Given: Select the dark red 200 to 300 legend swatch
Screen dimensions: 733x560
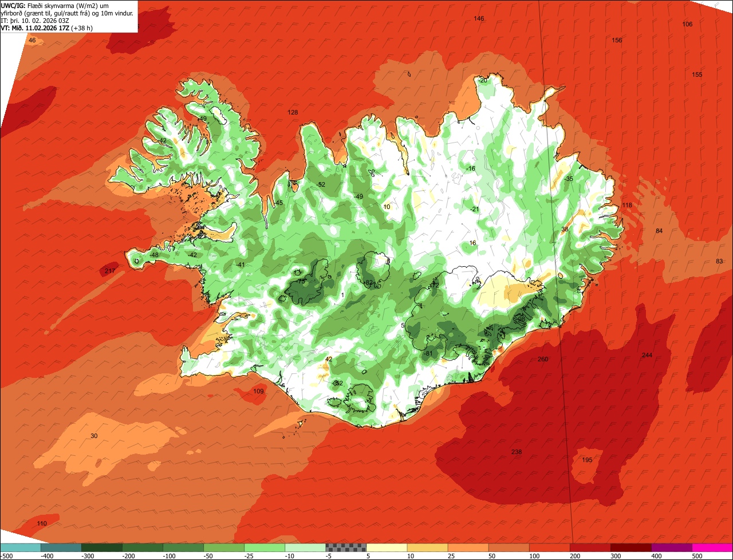Looking at the screenshot, I should coord(590,548).
